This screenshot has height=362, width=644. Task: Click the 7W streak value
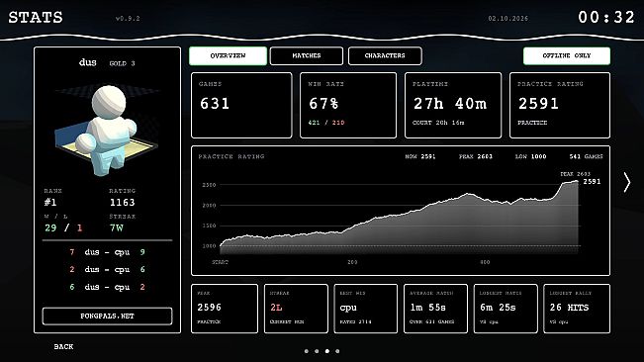tap(116, 227)
